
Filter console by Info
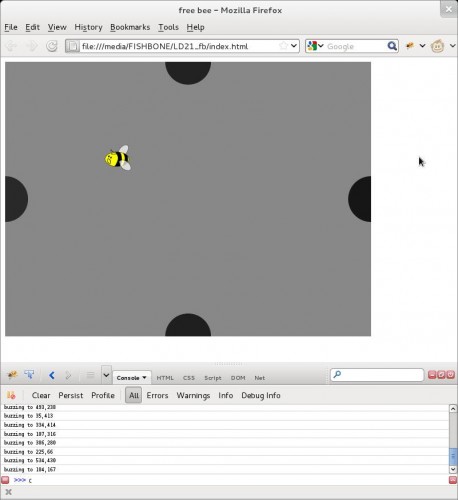coord(226,395)
